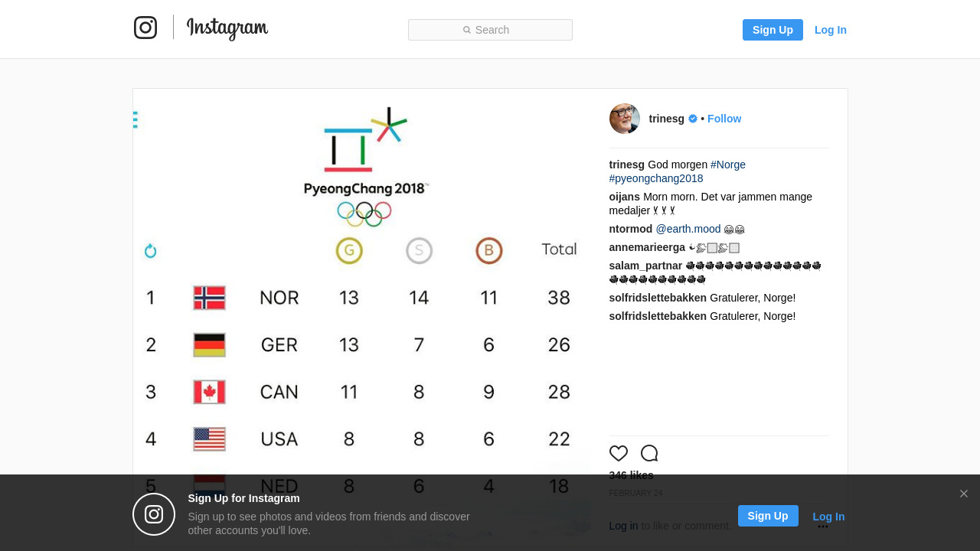Click the Instagram camera logo in the header
980x551 pixels.
click(145, 28)
